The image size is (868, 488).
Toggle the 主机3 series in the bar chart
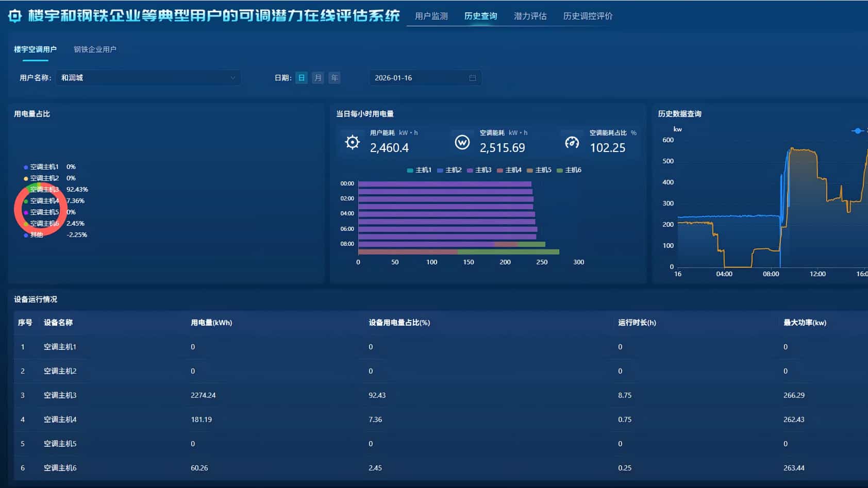[470, 170]
